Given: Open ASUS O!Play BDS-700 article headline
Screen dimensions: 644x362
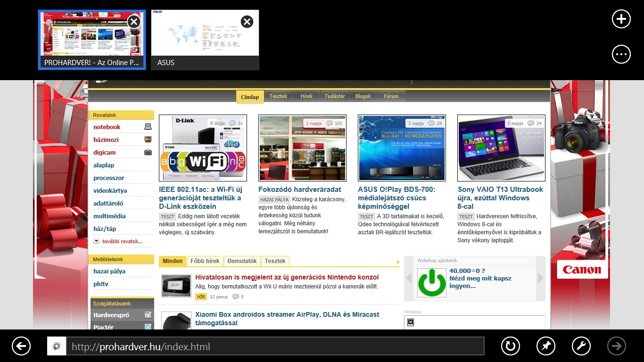Looking at the screenshot, I should (396, 198).
